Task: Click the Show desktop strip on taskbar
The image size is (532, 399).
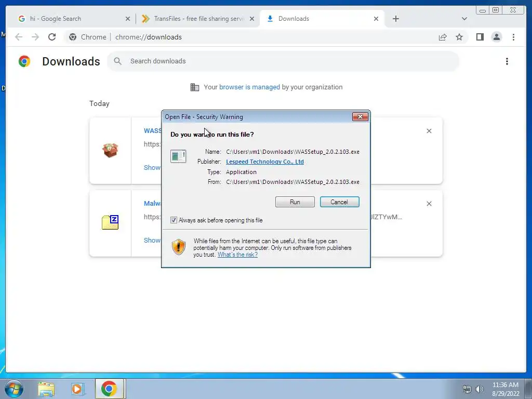Action: click(x=528, y=389)
